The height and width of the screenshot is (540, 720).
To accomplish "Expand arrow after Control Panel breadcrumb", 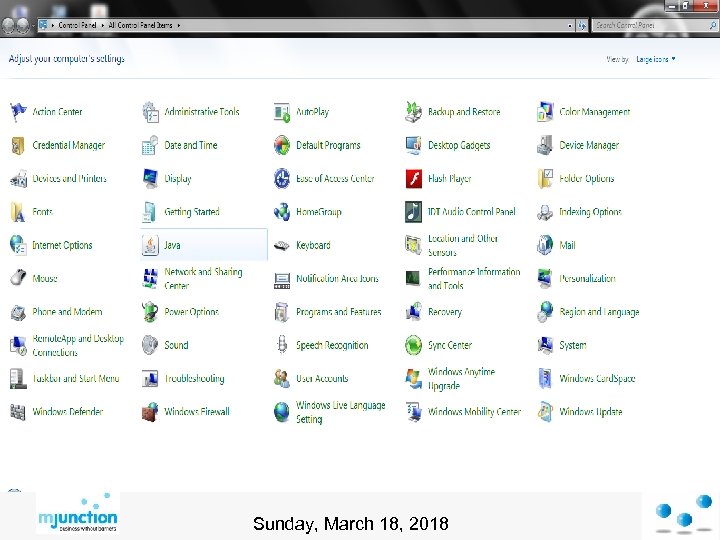I will coord(102,25).
